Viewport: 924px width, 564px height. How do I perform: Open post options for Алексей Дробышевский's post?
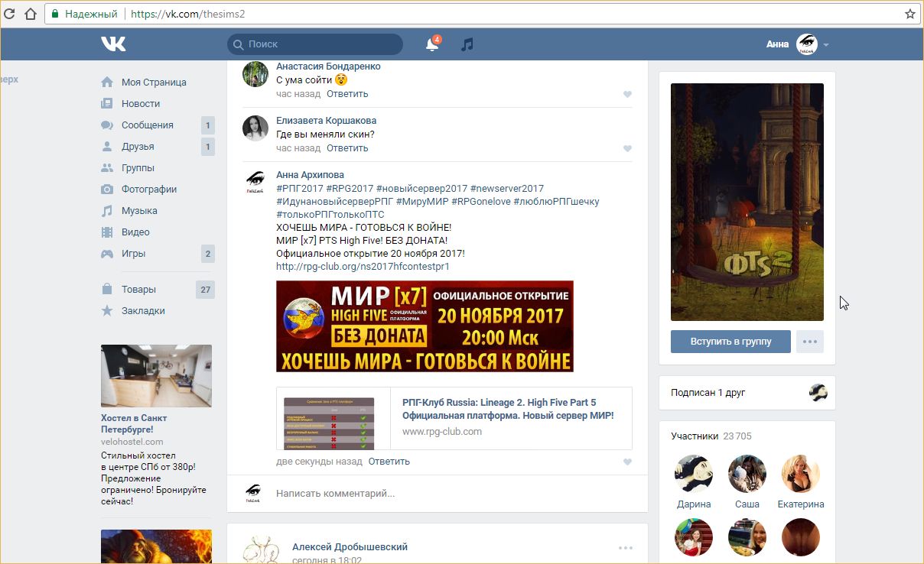[x=626, y=548]
